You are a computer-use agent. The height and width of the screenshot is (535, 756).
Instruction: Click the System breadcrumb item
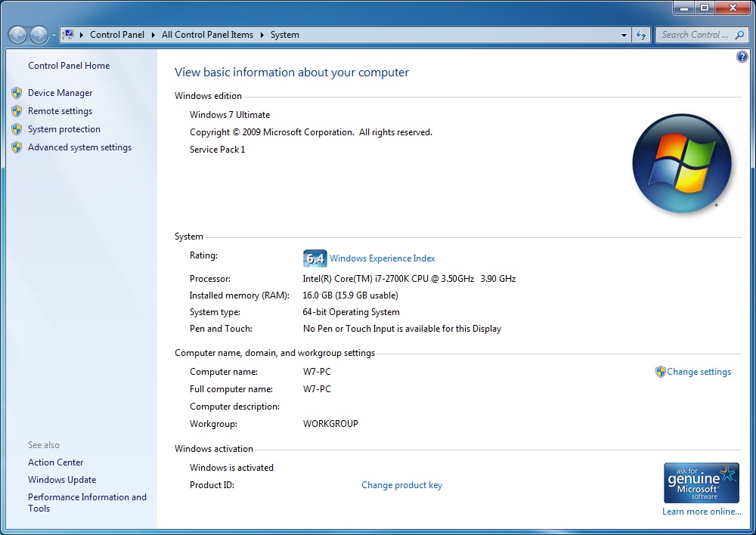tap(284, 35)
